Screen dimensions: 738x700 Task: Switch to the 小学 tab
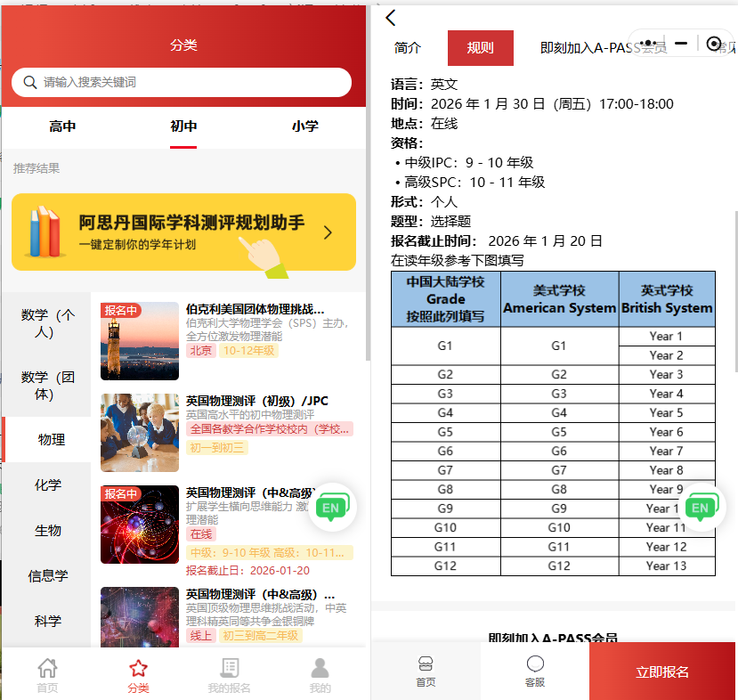(x=305, y=126)
